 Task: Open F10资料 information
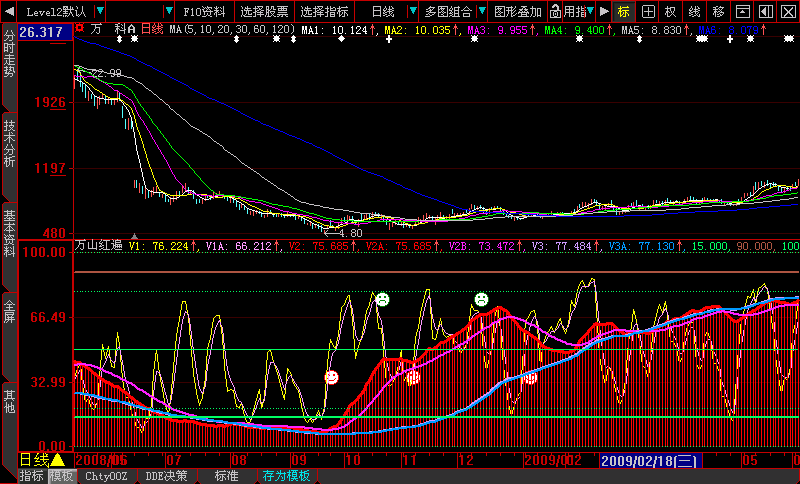point(204,11)
